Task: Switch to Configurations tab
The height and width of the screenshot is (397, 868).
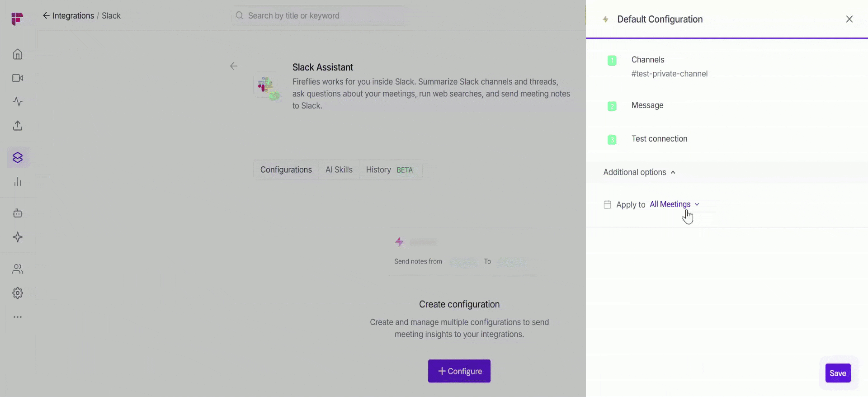Action: (x=286, y=170)
